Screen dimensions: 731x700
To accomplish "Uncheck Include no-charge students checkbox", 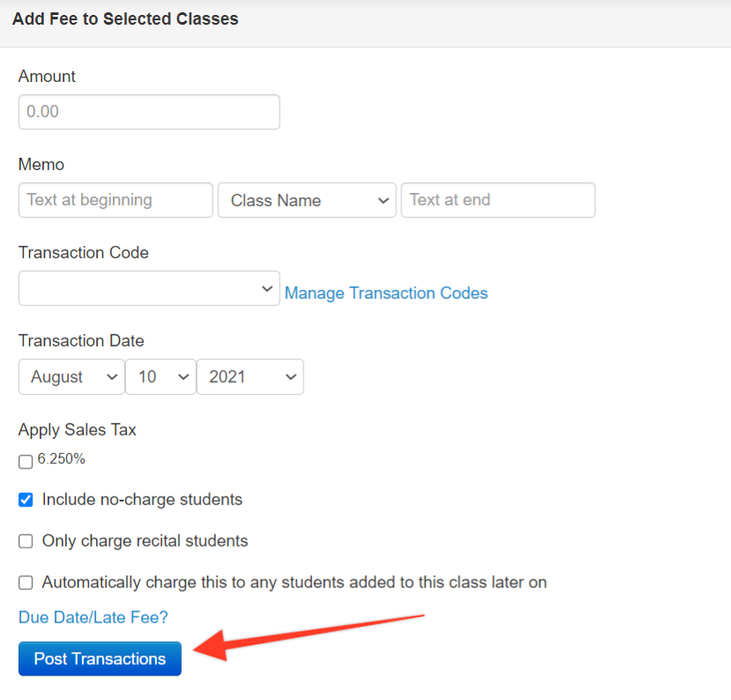I will point(26,500).
